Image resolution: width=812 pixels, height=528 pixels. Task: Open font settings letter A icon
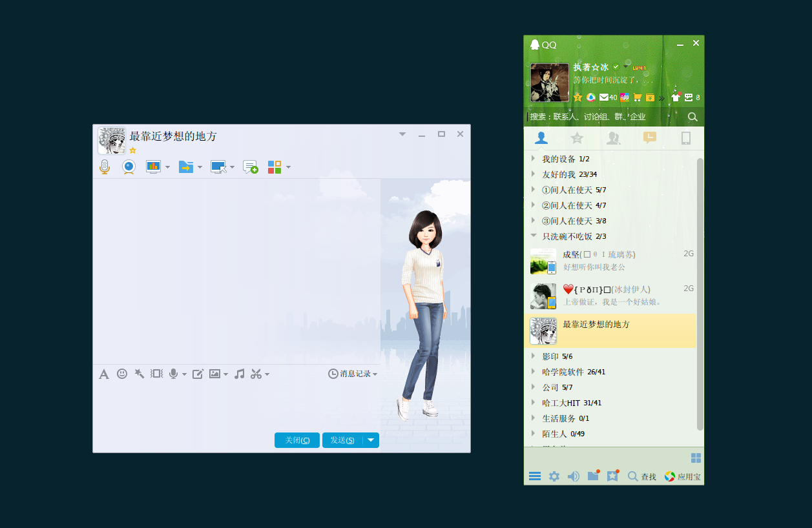104,374
